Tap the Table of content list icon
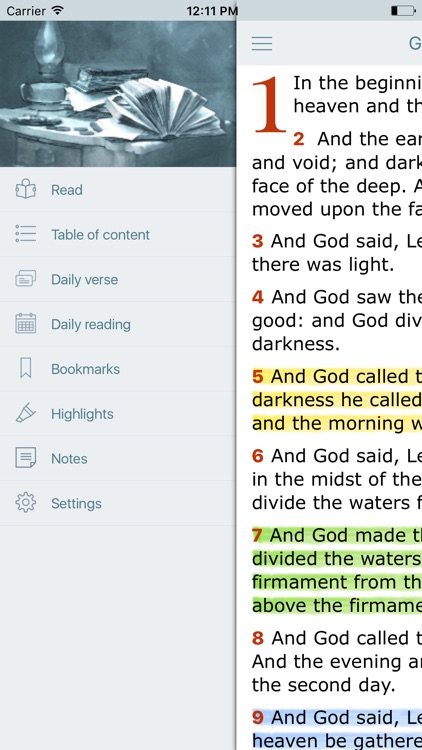 (x=25, y=234)
